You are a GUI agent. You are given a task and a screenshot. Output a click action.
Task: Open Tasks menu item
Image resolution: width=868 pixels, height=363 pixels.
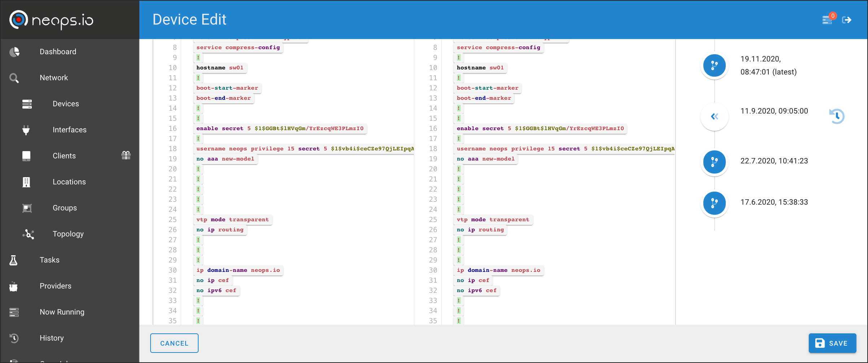pos(49,260)
